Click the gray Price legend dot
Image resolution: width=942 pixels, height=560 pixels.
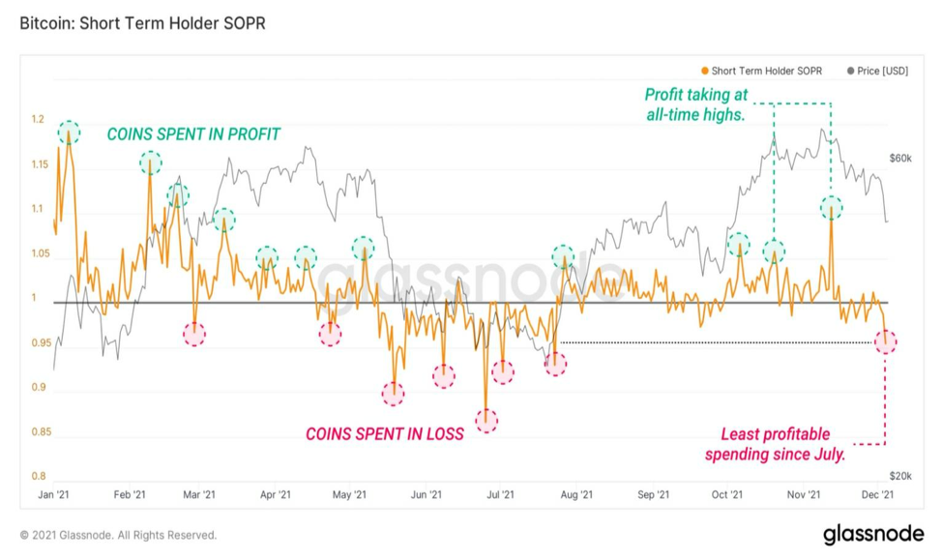coord(850,71)
